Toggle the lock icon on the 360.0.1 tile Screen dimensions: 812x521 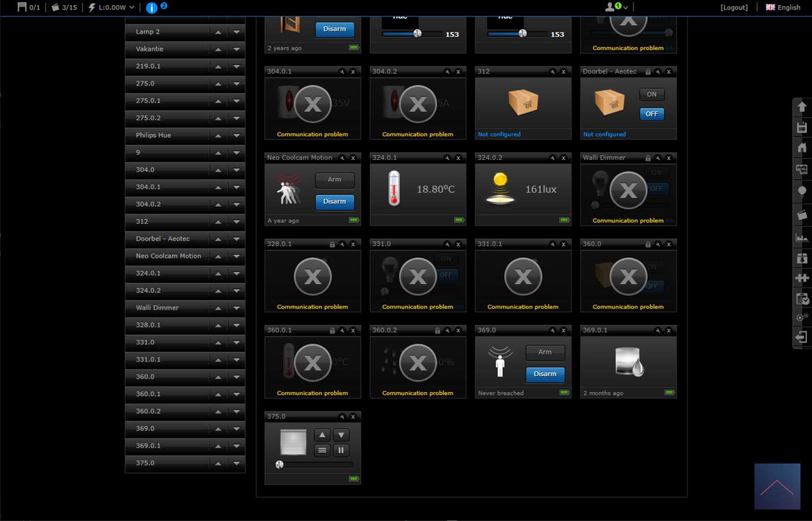332,330
